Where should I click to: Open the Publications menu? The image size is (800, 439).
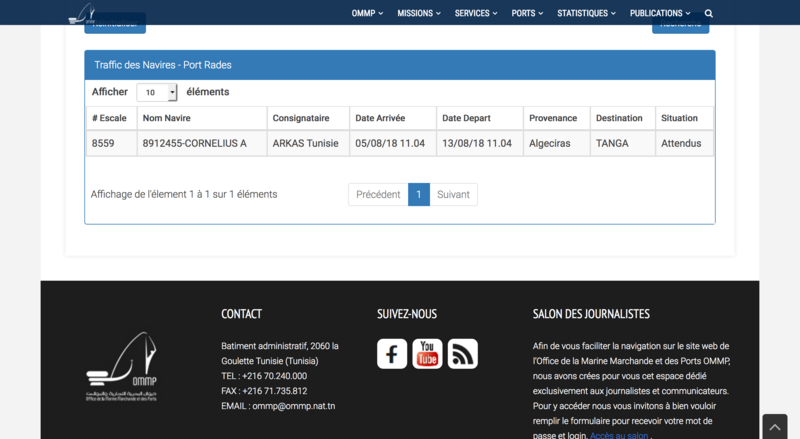click(x=661, y=14)
